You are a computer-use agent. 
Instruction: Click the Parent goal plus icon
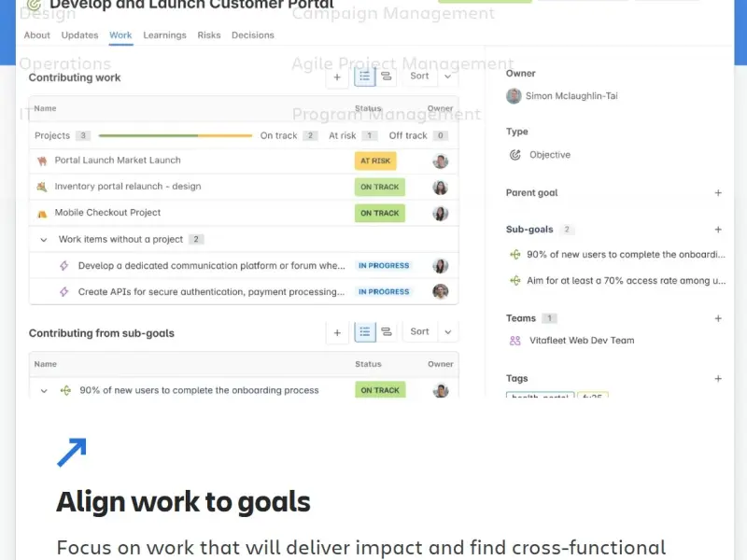point(718,193)
